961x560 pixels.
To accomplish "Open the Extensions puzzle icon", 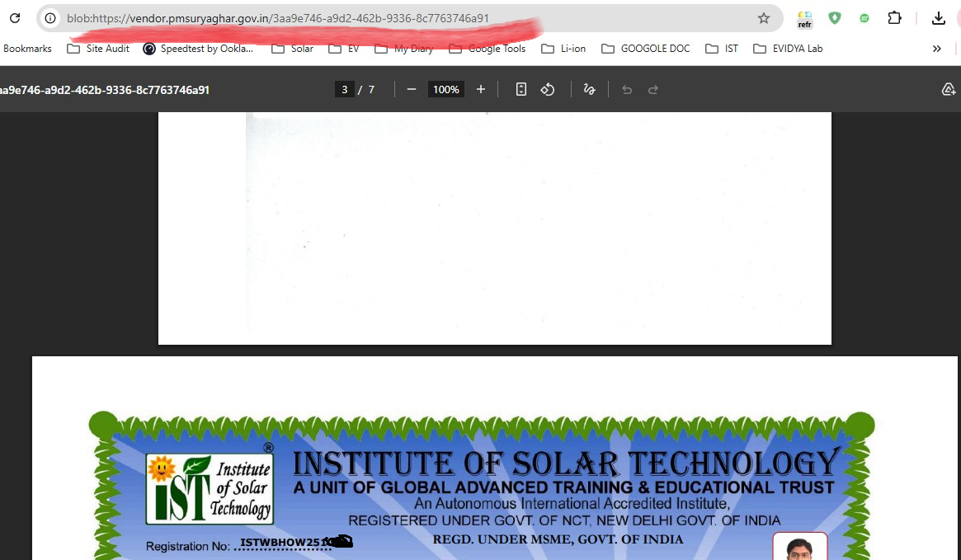I will [x=894, y=18].
